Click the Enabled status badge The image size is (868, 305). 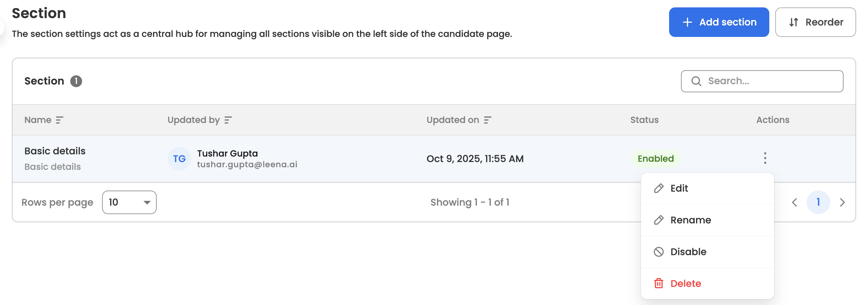(x=655, y=159)
